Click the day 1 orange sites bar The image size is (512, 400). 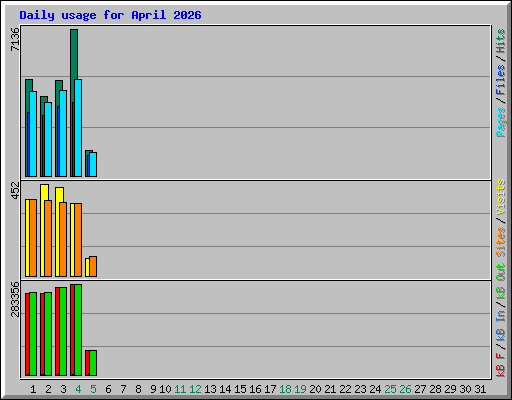(x=33, y=238)
